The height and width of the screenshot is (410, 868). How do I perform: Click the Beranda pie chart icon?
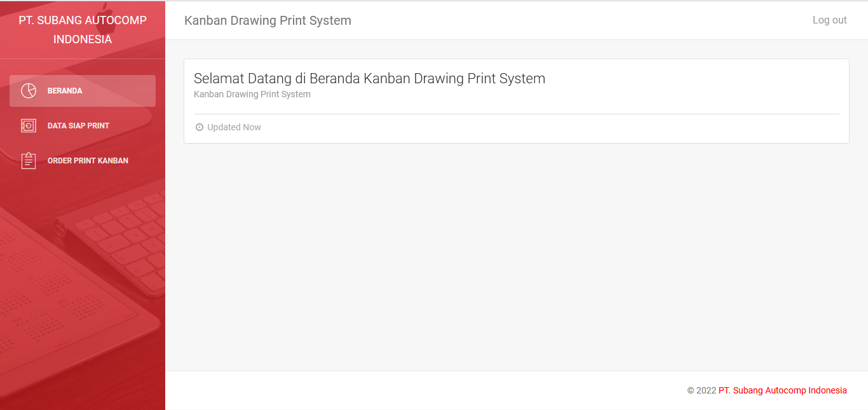[29, 91]
